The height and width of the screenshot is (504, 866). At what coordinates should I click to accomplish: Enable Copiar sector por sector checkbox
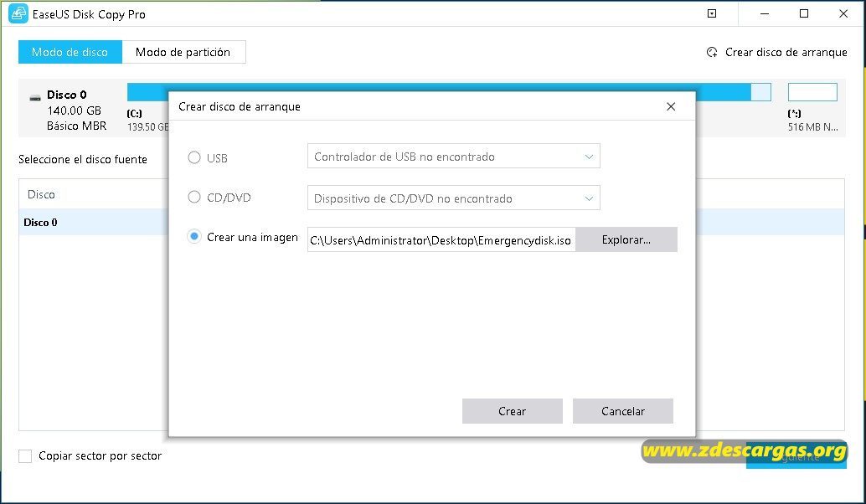[25, 456]
